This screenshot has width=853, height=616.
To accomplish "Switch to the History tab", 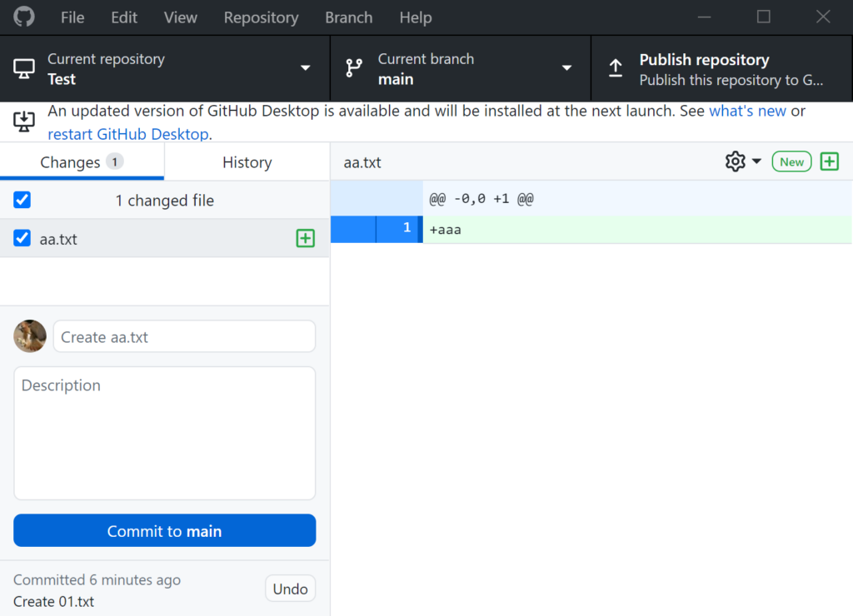I will 247,162.
